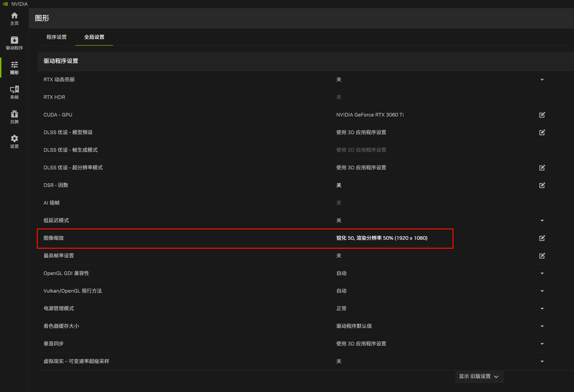The height and width of the screenshot is (392, 574).
Task: Switch to 程序设置 tab
Action: click(56, 37)
